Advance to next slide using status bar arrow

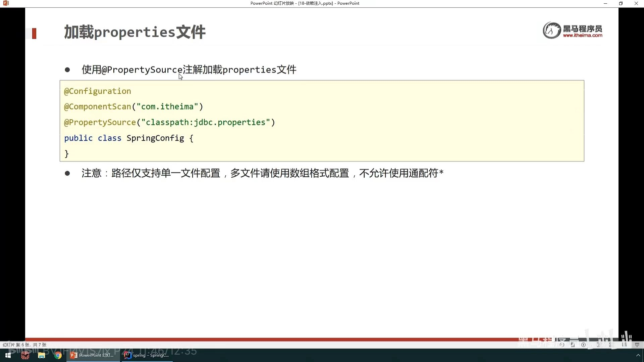pyautogui.click(x=584, y=345)
